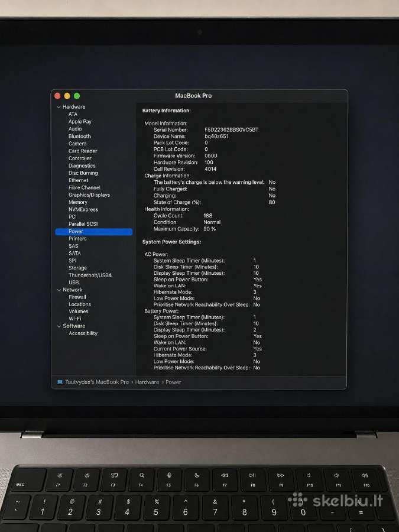Select the Hardware category heading

74,106
